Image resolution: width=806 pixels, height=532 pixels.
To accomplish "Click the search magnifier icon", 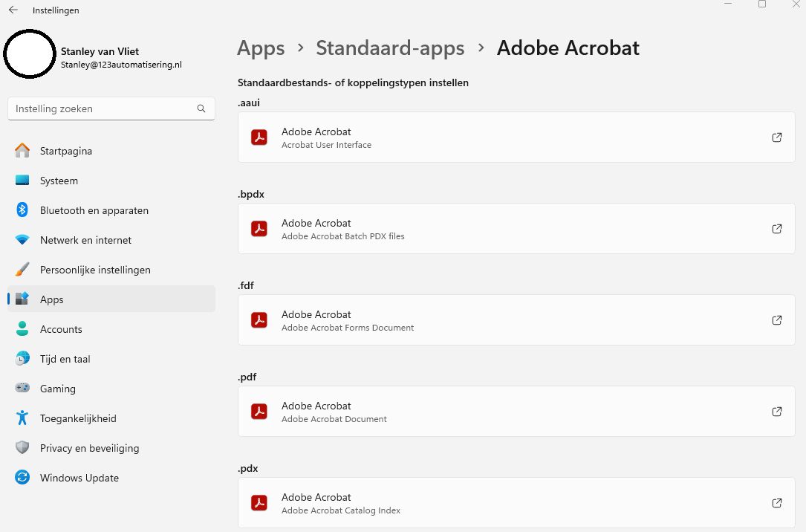I will coord(201,108).
